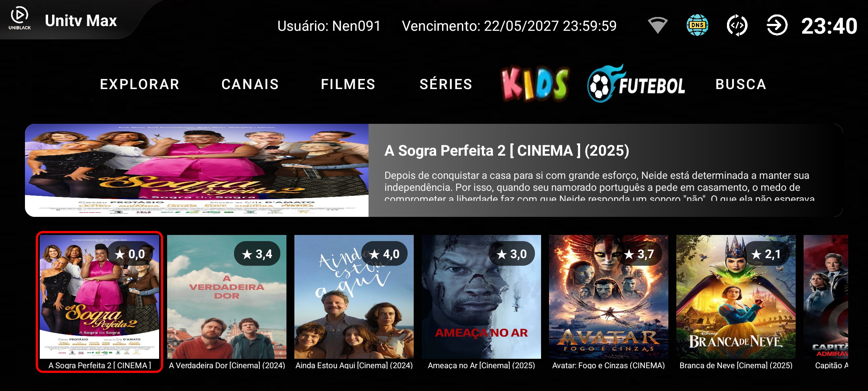Image resolution: width=868 pixels, height=391 pixels.
Task: Go to the FILMES section
Action: point(348,84)
